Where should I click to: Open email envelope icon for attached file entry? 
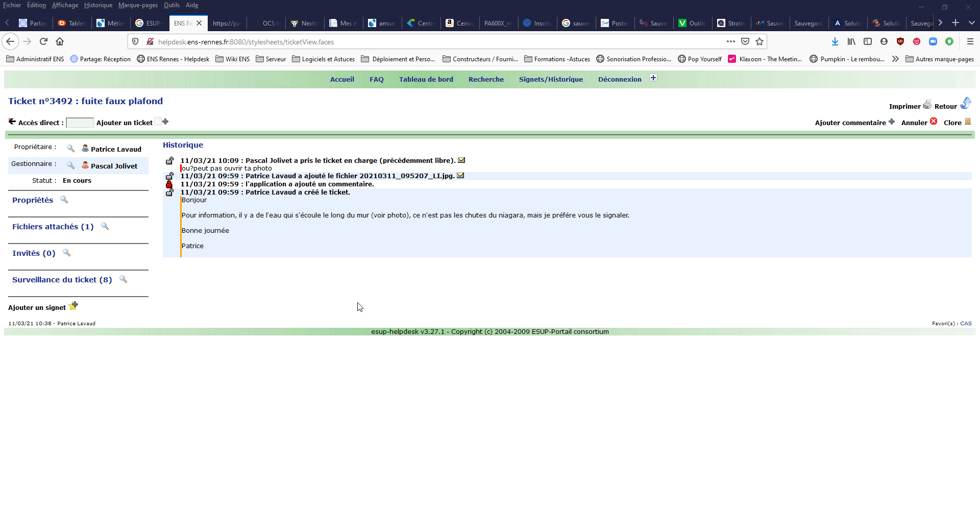[x=460, y=176]
